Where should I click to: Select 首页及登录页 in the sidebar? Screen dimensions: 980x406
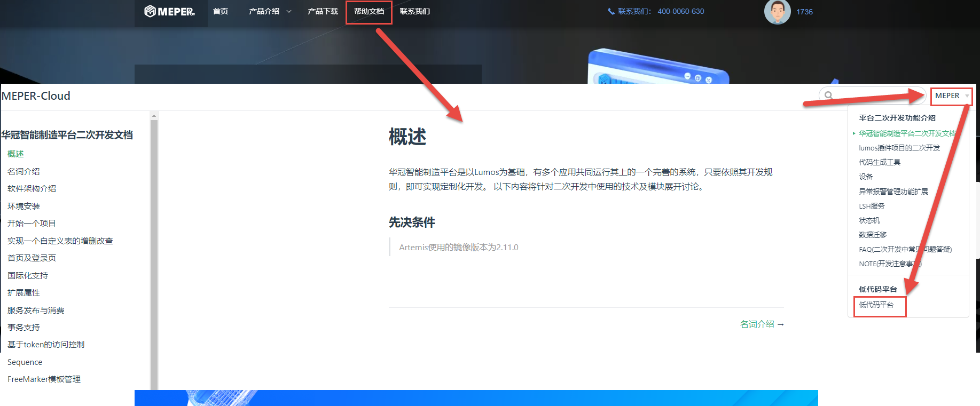click(x=32, y=258)
